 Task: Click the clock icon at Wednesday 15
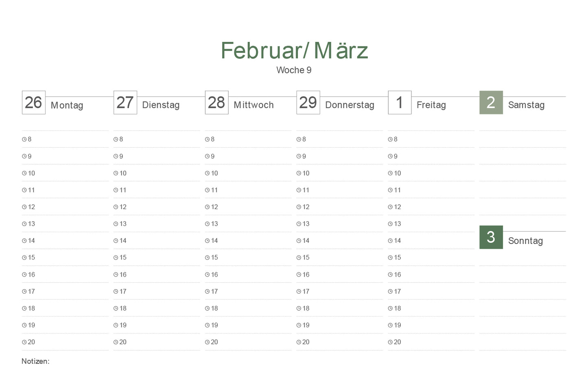[x=207, y=257]
